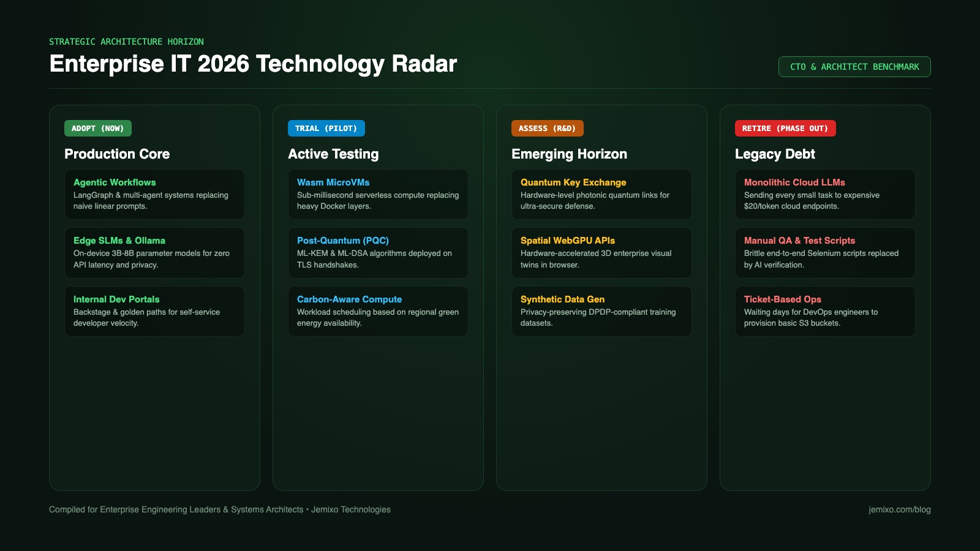Select the ADOPT (NOW) tag
The image size is (980, 551).
[x=98, y=128]
